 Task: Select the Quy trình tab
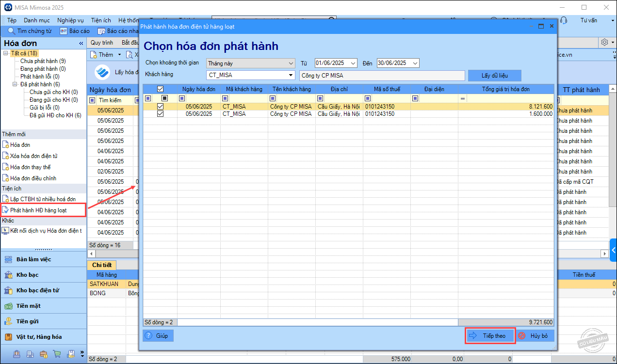tap(102, 43)
